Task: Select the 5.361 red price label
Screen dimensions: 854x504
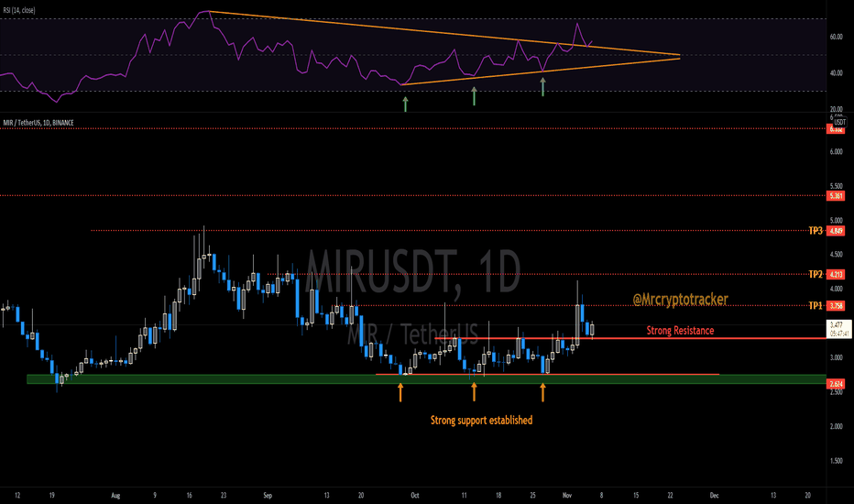Action: point(836,195)
